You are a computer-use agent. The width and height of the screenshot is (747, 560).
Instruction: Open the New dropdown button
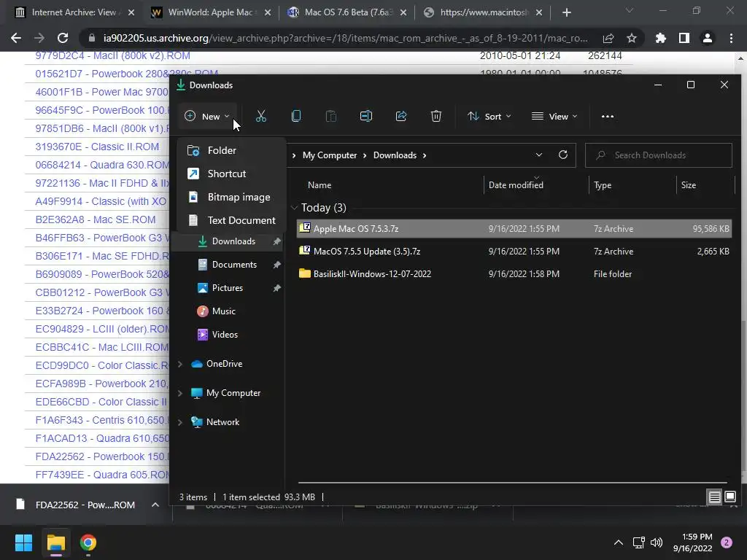point(207,116)
